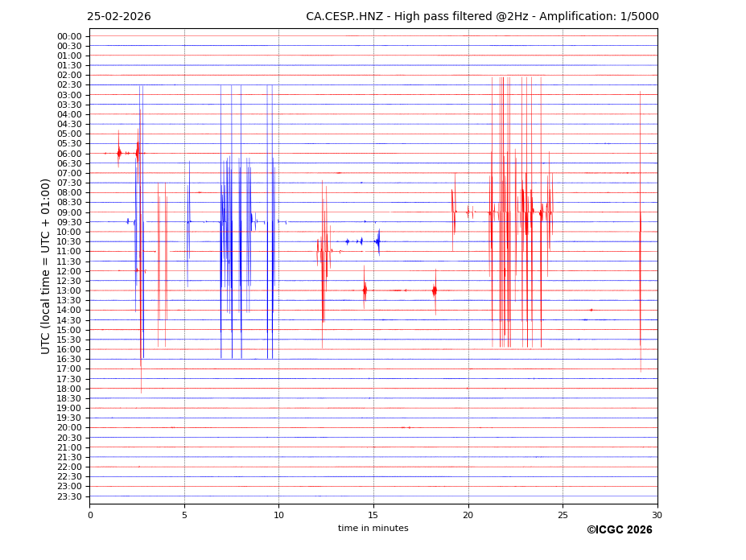Click x-axis tick label 25

[563, 515]
